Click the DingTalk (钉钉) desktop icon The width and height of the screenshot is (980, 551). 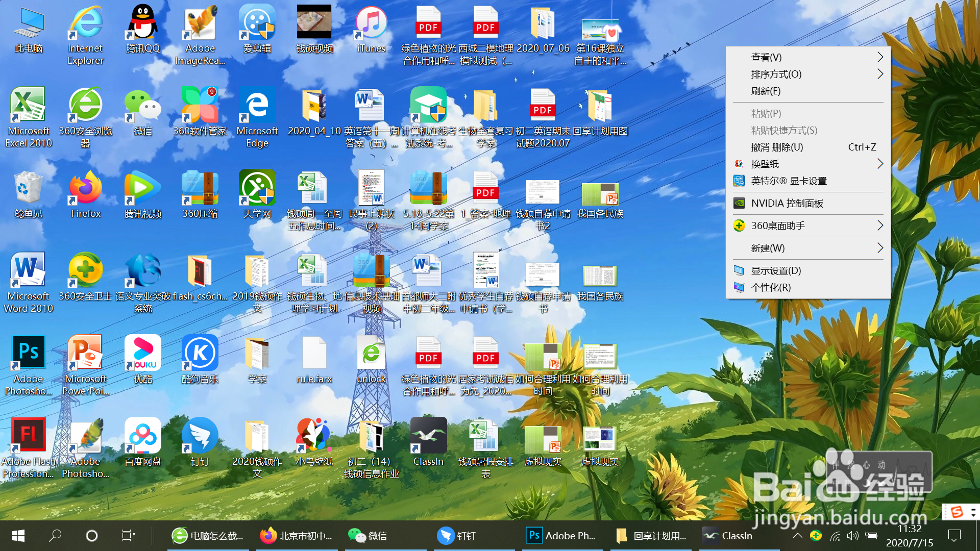(x=200, y=436)
